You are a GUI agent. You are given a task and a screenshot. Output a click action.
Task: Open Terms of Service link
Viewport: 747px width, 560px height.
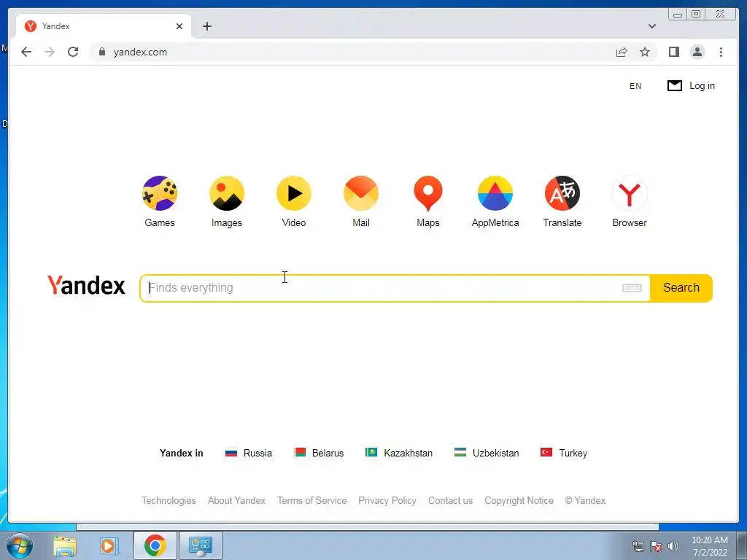pyautogui.click(x=312, y=500)
